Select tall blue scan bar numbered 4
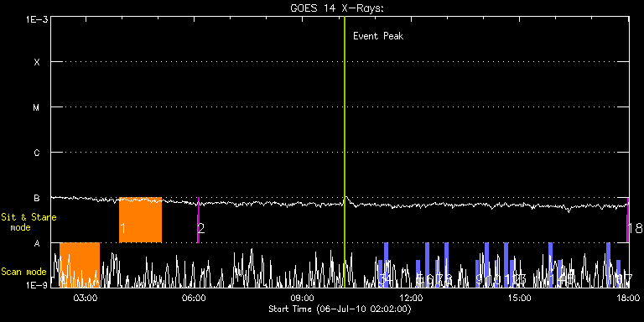This screenshot has height=322, width=644. 386,265
